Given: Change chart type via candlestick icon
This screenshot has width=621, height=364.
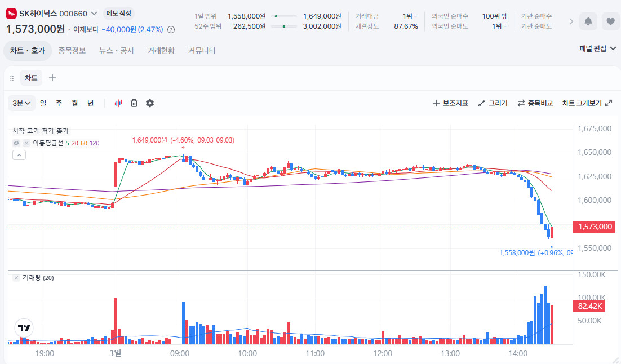Looking at the screenshot, I should pos(118,103).
